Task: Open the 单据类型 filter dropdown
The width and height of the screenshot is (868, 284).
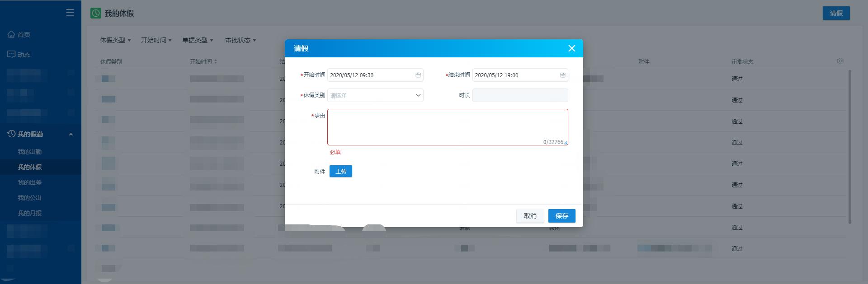Action: pos(198,40)
